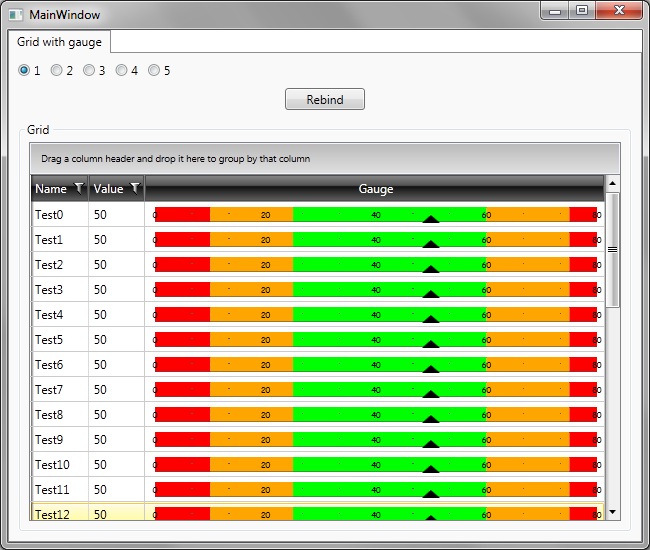Click value 50 in the Test9 row
The image size is (650, 550).
(x=100, y=439)
